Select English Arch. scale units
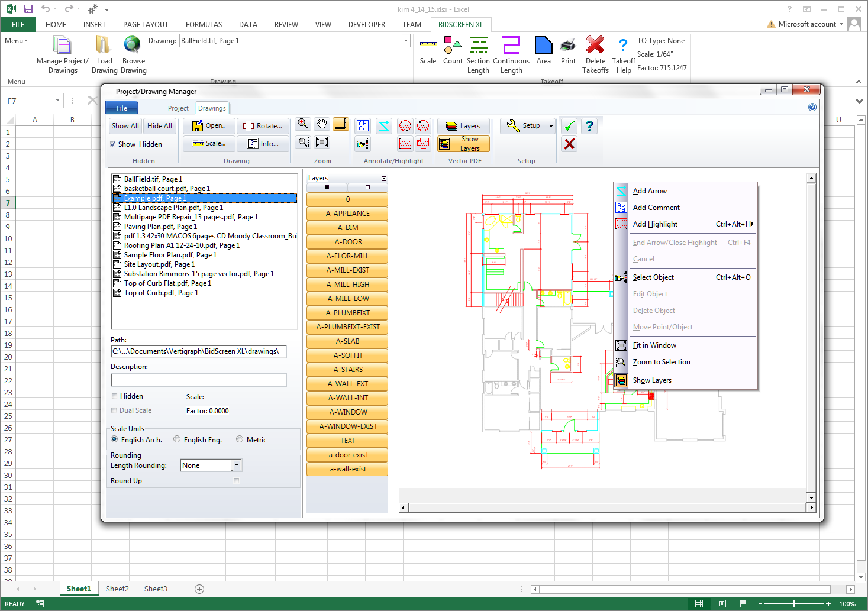 pyautogui.click(x=114, y=439)
